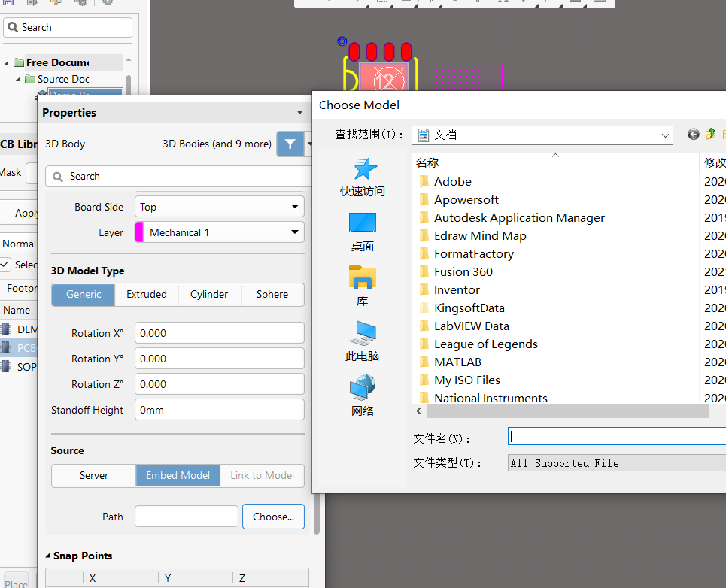Viewport: 726px width, 588px height.
Task: Click the magenta Mechanical 1 layer color swatch
Action: [139, 232]
